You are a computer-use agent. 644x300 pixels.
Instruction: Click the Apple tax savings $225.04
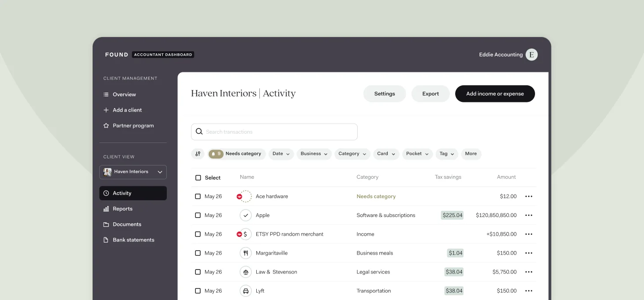click(452, 215)
